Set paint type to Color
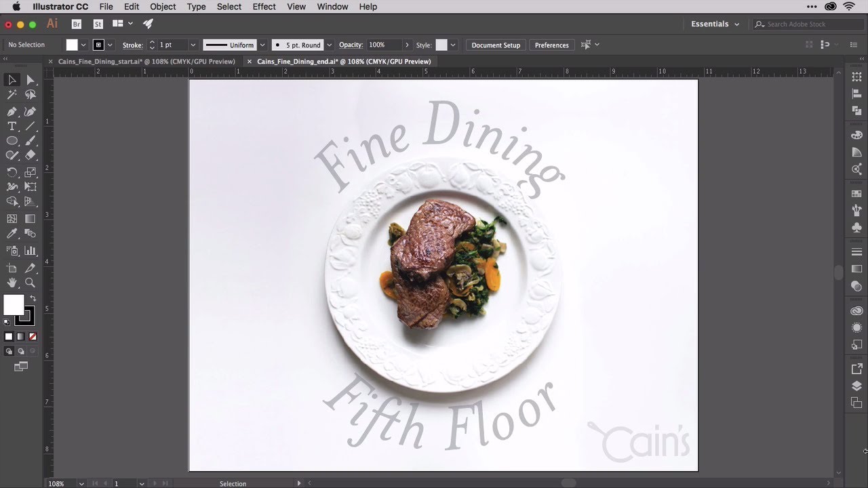The image size is (868, 488). tap(9, 337)
